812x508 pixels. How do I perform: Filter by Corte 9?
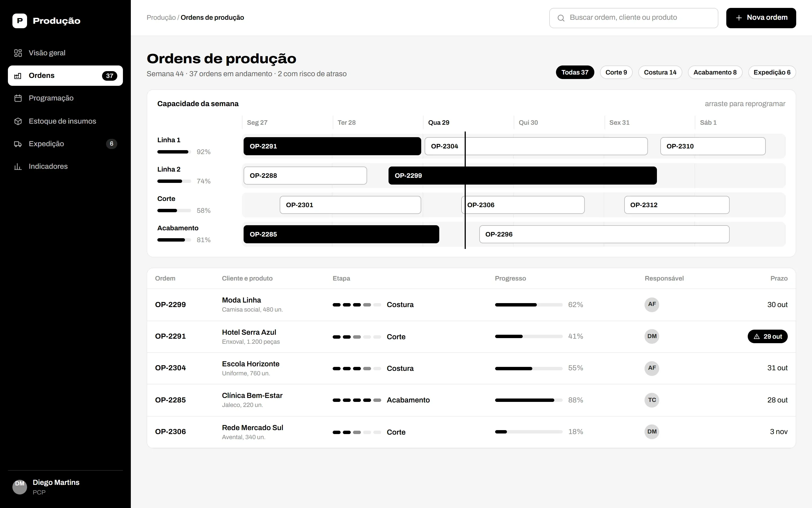pyautogui.click(x=616, y=72)
